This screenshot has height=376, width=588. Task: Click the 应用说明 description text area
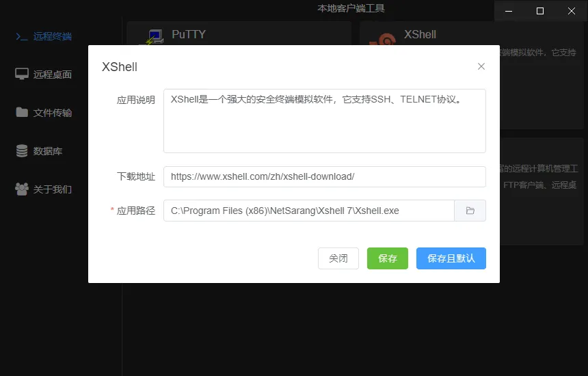(x=325, y=121)
